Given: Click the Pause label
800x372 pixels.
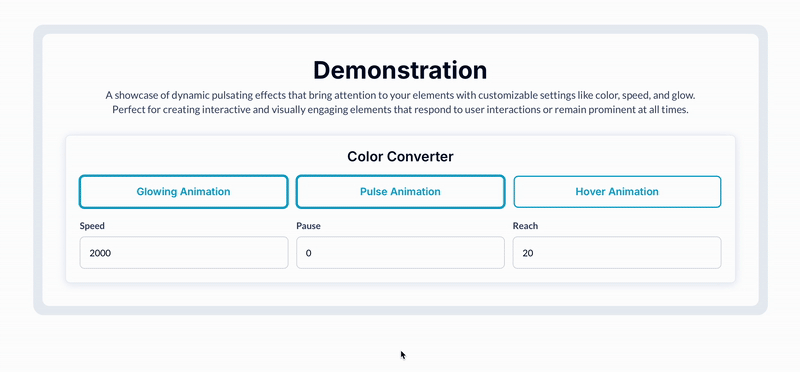Looking at the screenshot, I should (x=308, y=226).
